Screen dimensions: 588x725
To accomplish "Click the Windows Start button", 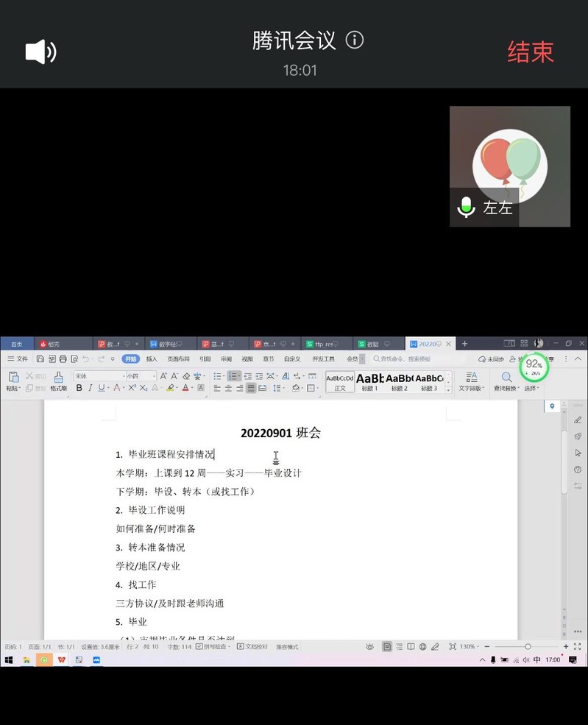I will 9,659.
